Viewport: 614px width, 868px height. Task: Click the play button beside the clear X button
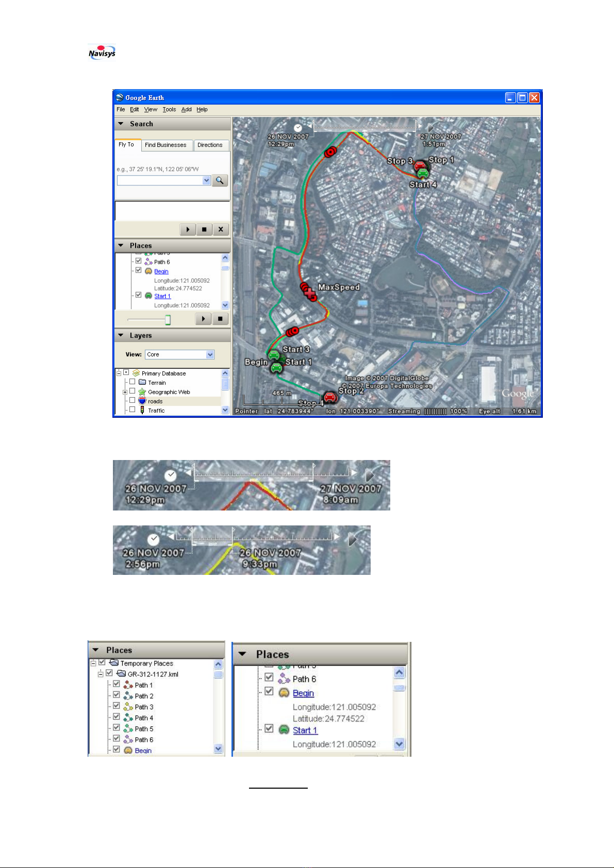[188, 229]
